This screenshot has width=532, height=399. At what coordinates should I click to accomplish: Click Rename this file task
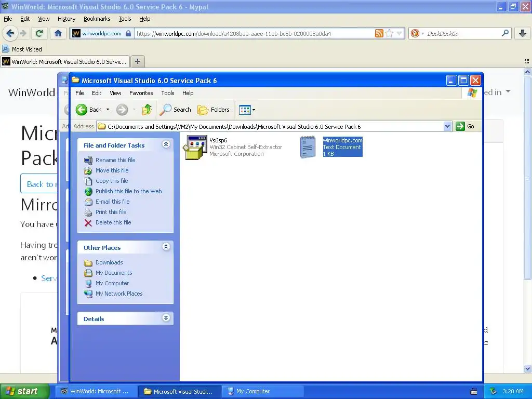[x=115, y=160]
